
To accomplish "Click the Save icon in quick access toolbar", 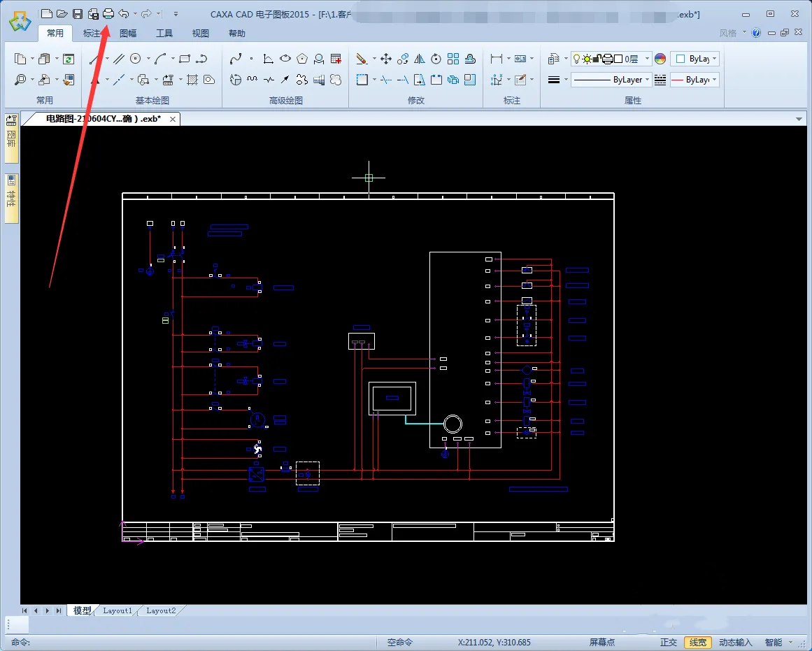I will tap(78, 13).
